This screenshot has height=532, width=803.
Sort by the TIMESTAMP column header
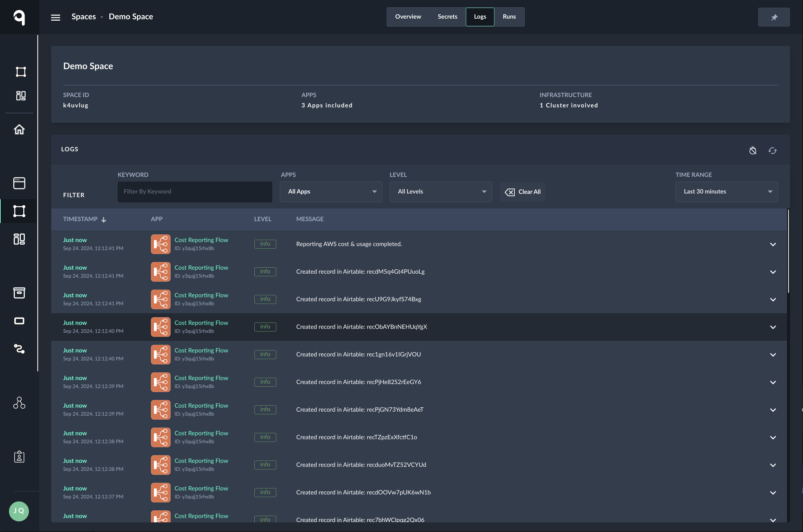84,219
